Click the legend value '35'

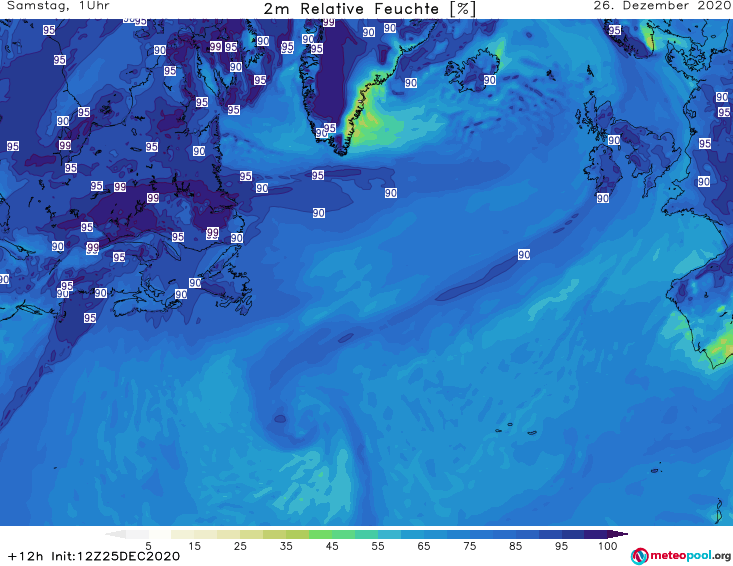coord(286,546)
